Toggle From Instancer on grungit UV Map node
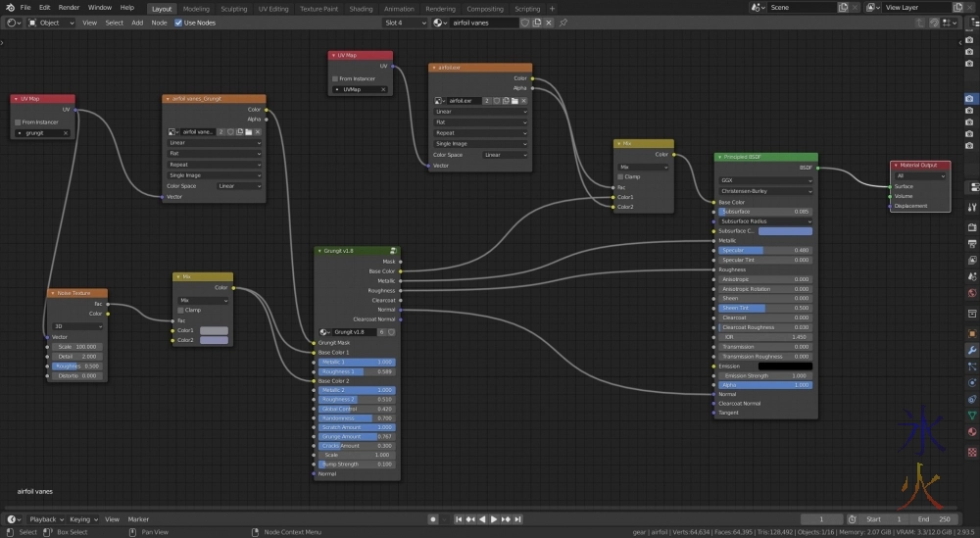Screen dimensions: 980x538 click(x=19, y=122)
